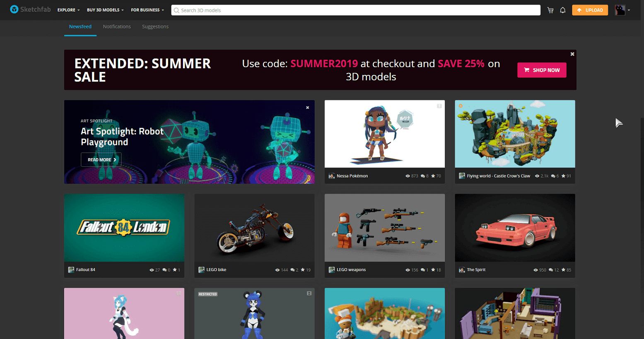
Task: Click the search magnifier icon
Action: pos(176,10)
